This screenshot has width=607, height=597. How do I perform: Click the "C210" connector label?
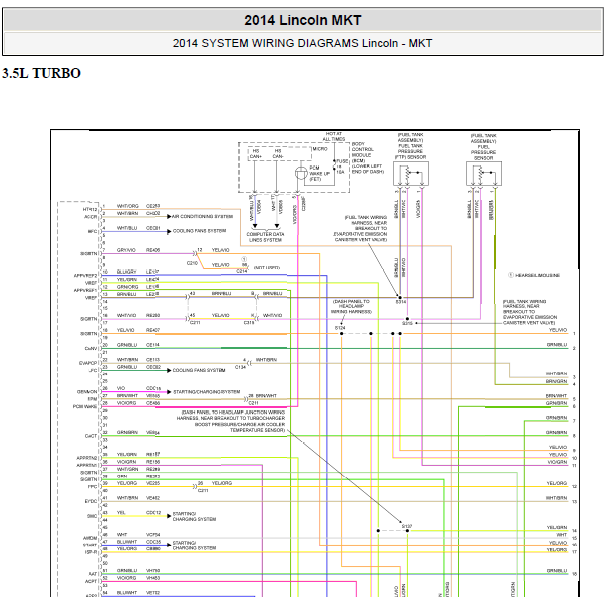click(192, 263)
